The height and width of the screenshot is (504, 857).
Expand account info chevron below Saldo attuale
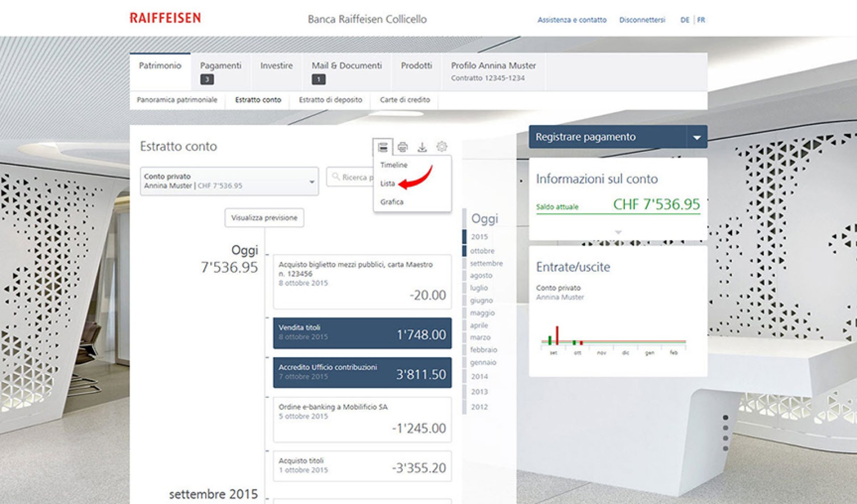point(618,232)
